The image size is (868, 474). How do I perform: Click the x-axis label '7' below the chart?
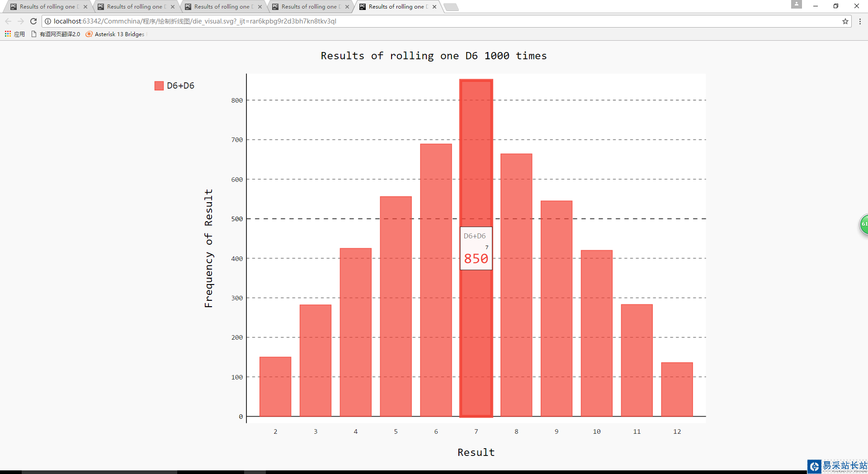[476, 431]
